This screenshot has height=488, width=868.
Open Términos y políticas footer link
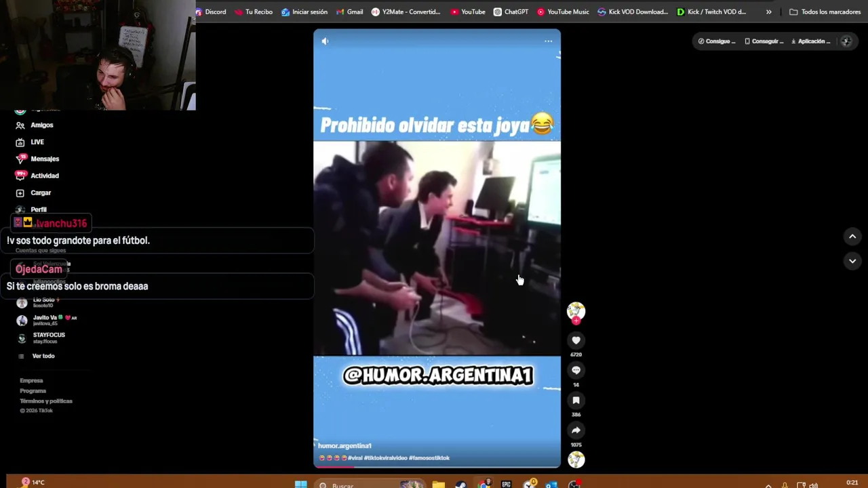[x=45, y=401]
